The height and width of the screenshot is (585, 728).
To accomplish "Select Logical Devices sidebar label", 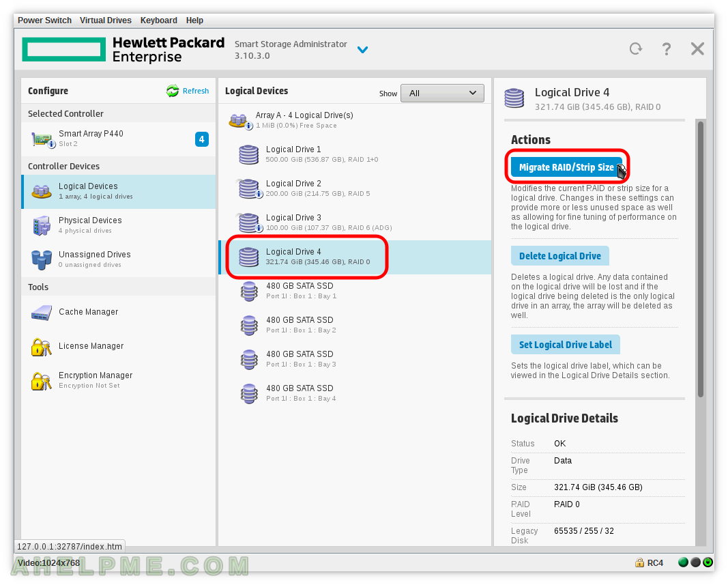I will [x=88, y=186].
